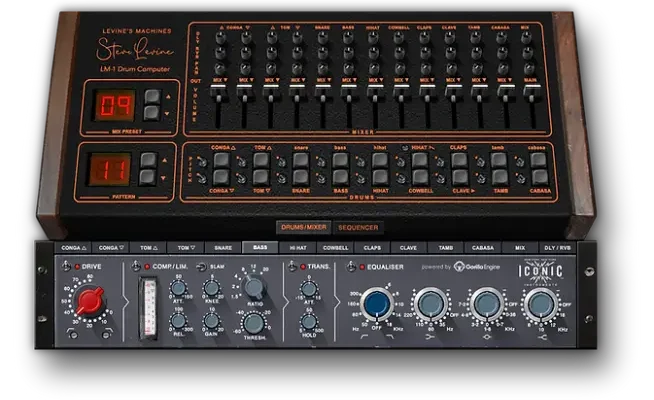
Task: Trigger the Cowbell drum pad
Action: tap(420, 177)
